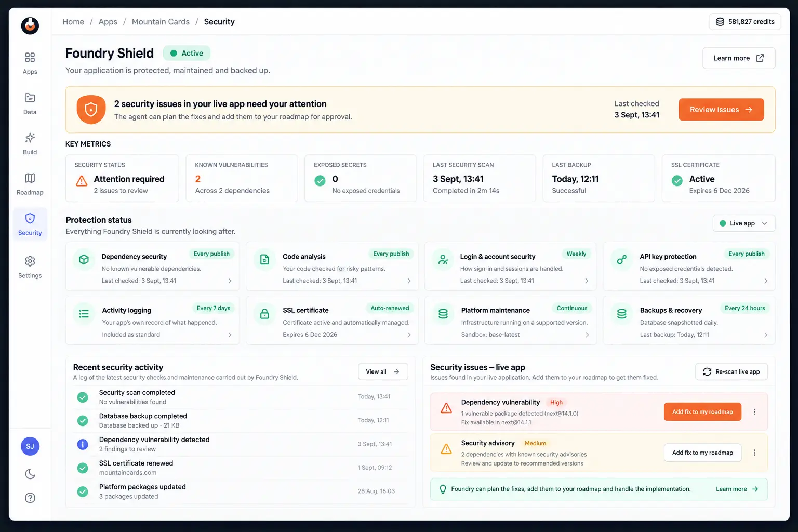Click the Re-scan live app button
Image resolution: width=798 pixels, height=532 pixels.
[731, 372]
